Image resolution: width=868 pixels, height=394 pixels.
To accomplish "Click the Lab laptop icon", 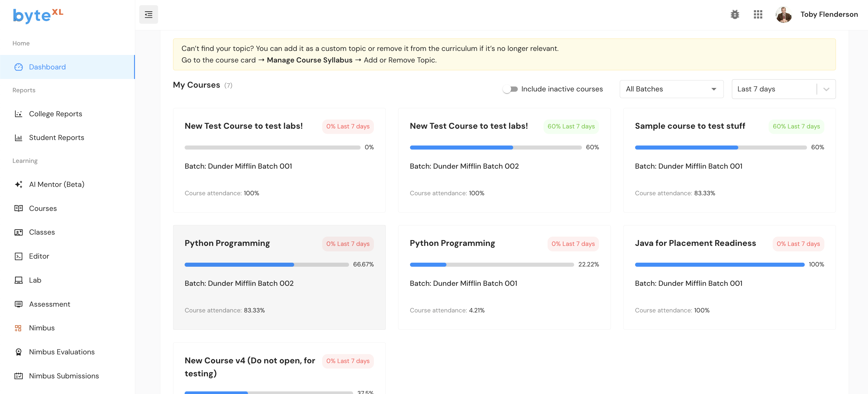I will pyautogui.click(x=18, y=280).
